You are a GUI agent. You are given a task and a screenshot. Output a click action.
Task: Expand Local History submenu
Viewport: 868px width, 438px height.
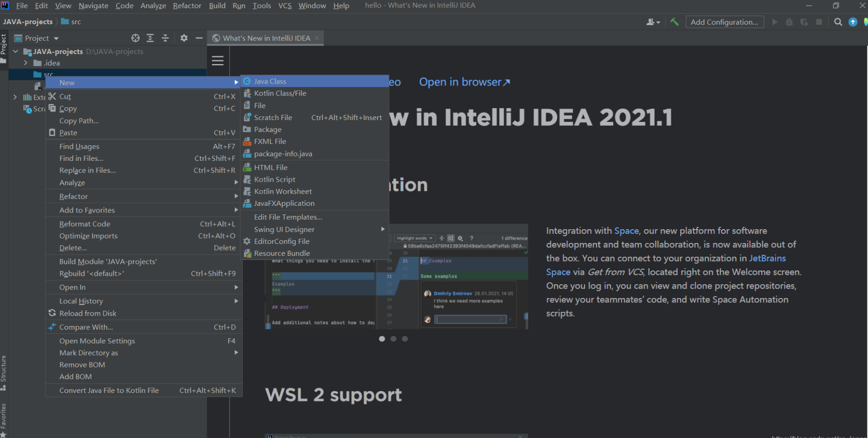pos(144,301)
